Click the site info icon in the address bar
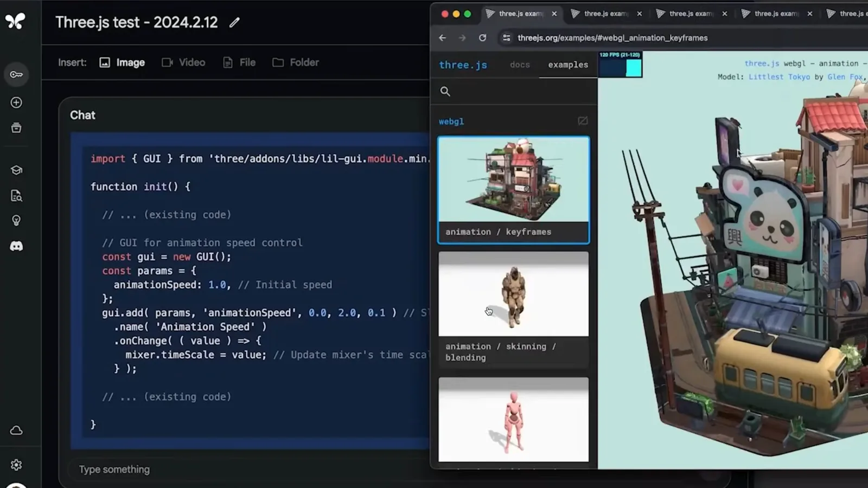The width and height of the screenshot is (868, 488). (x=506, y=38)
